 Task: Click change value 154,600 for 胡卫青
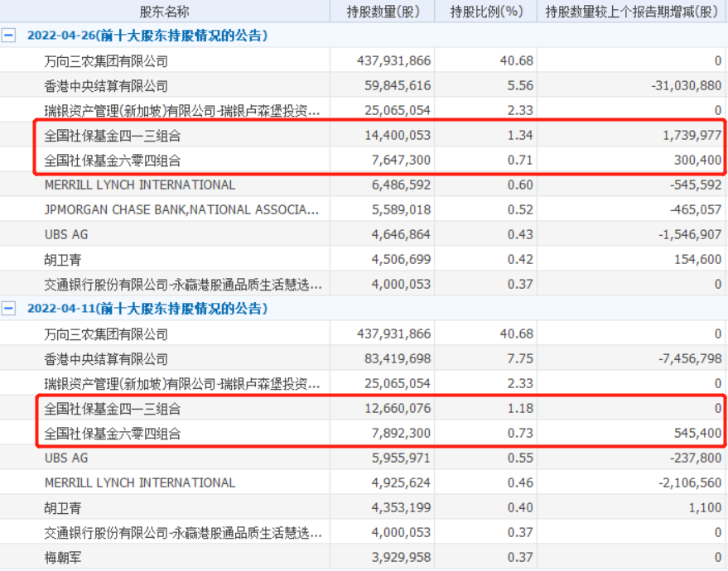point(698,259)
